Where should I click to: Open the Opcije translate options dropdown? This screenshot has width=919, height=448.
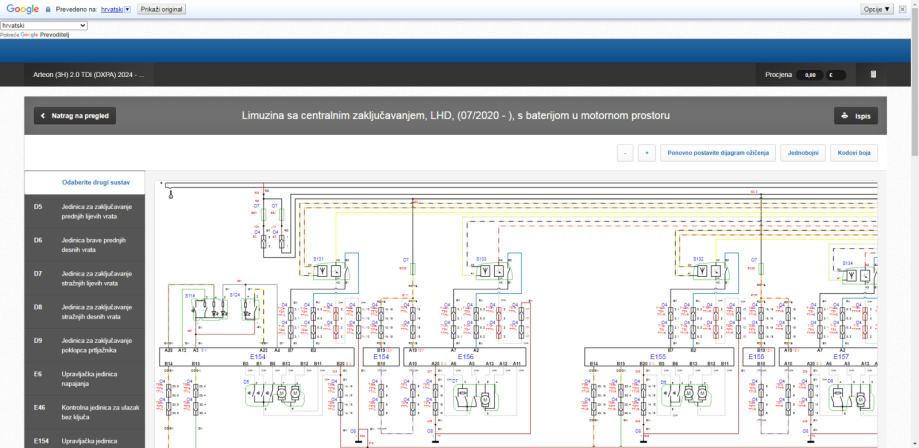pos(876,9)
